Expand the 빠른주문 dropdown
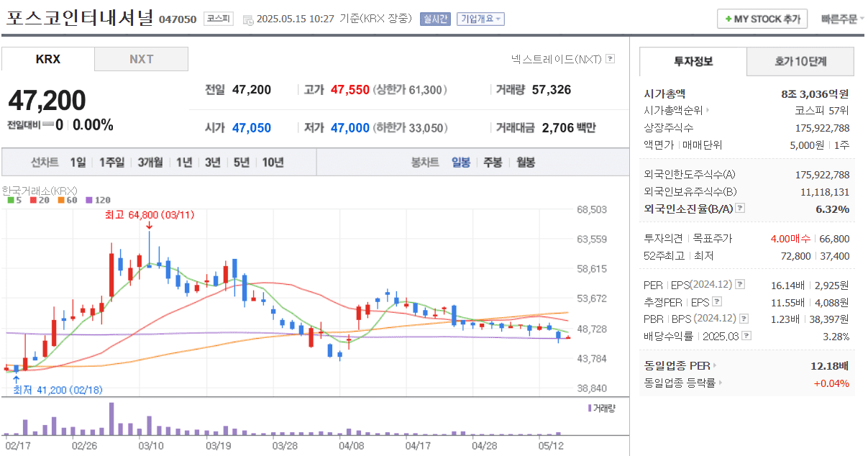 (843, 19)
